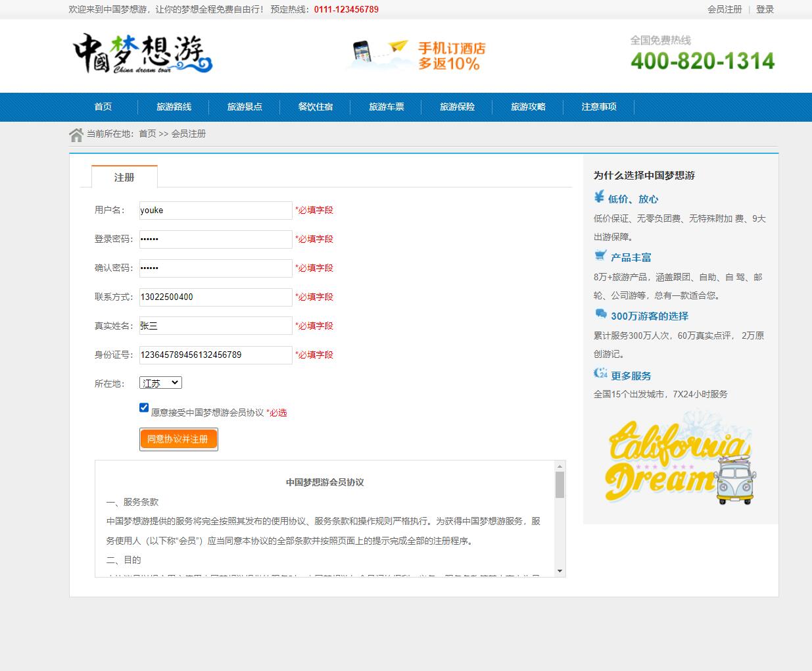Screen dimensions: 812x671
Task: Click the 400-820-1314 hotline number
Action: 703,61
